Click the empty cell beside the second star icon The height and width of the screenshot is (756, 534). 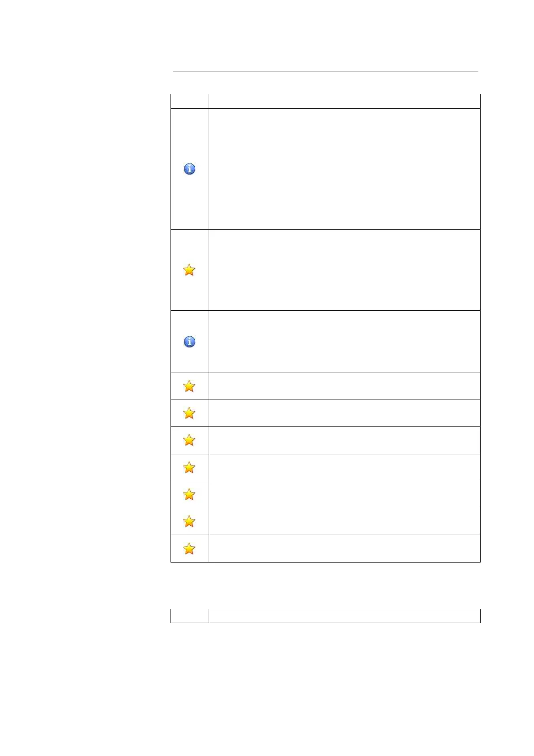click(344, 386)
